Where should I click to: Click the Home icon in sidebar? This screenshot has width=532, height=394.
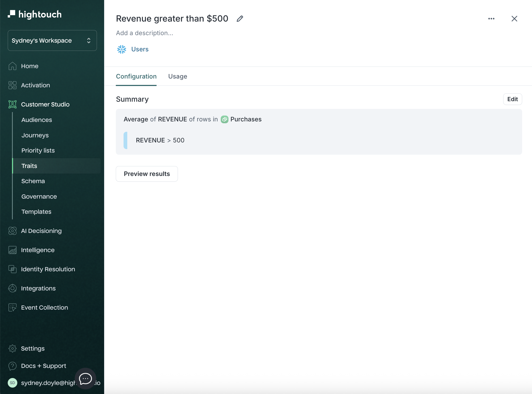point(13,66)
